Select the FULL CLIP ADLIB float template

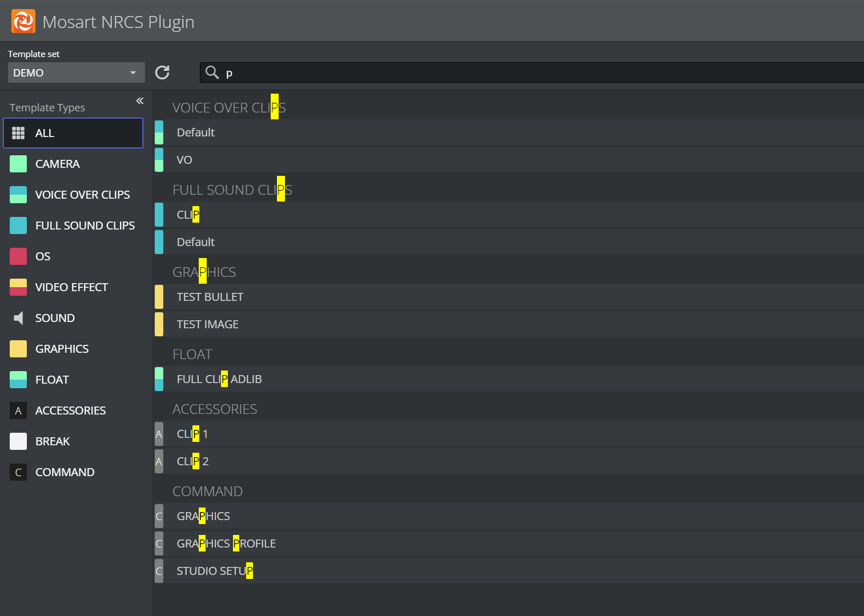(219, 379)
